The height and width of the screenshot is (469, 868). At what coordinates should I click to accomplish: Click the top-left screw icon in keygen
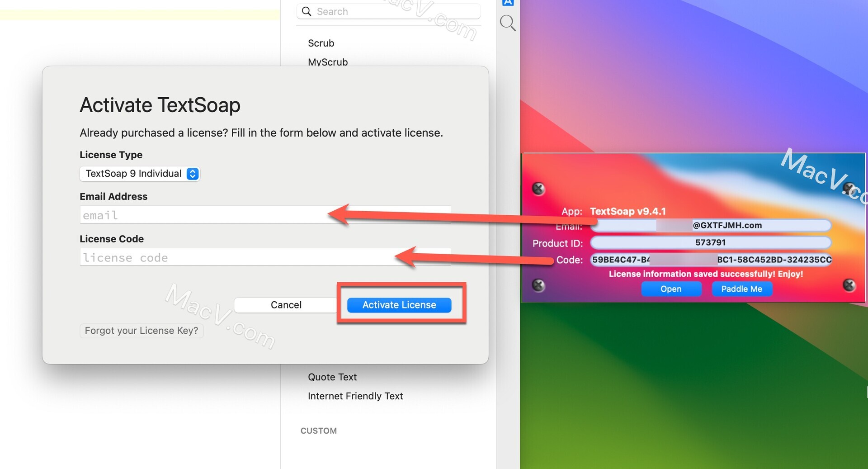tap(538, 189)
